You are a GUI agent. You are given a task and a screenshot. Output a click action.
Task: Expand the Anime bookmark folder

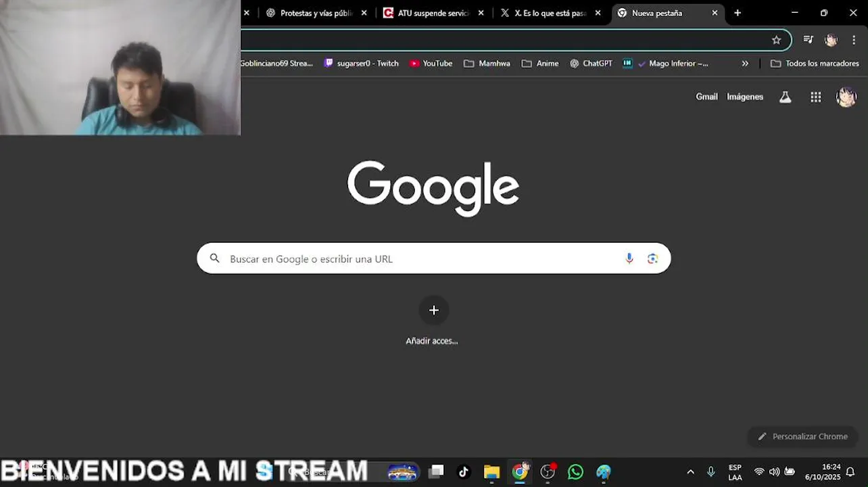(540, 64)
